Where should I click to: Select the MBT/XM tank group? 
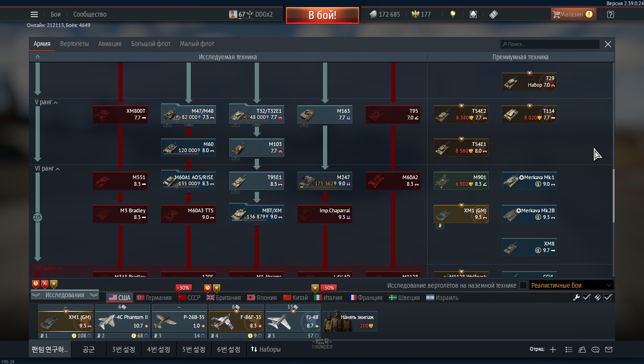tap(257, 214)
